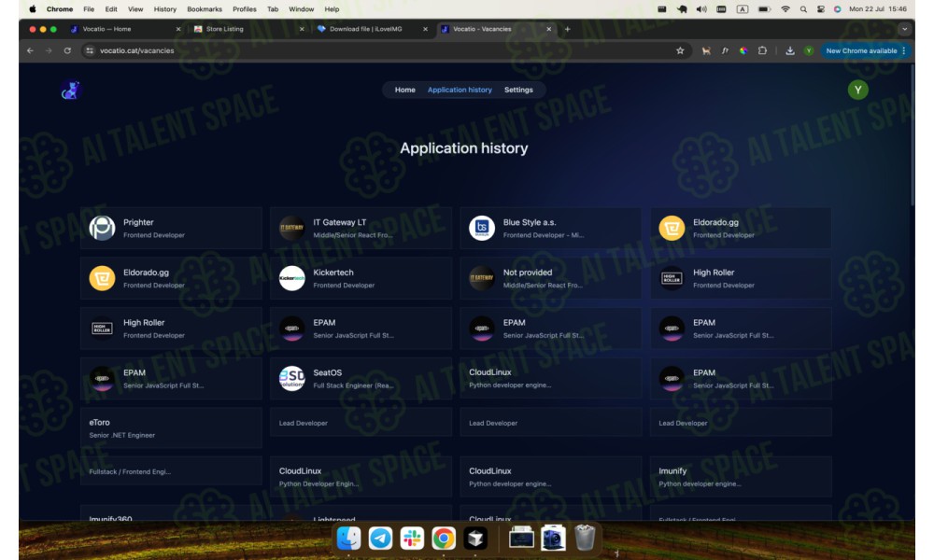
Task: Open Slack from the Dock
Action: click(x=412, y=538)
